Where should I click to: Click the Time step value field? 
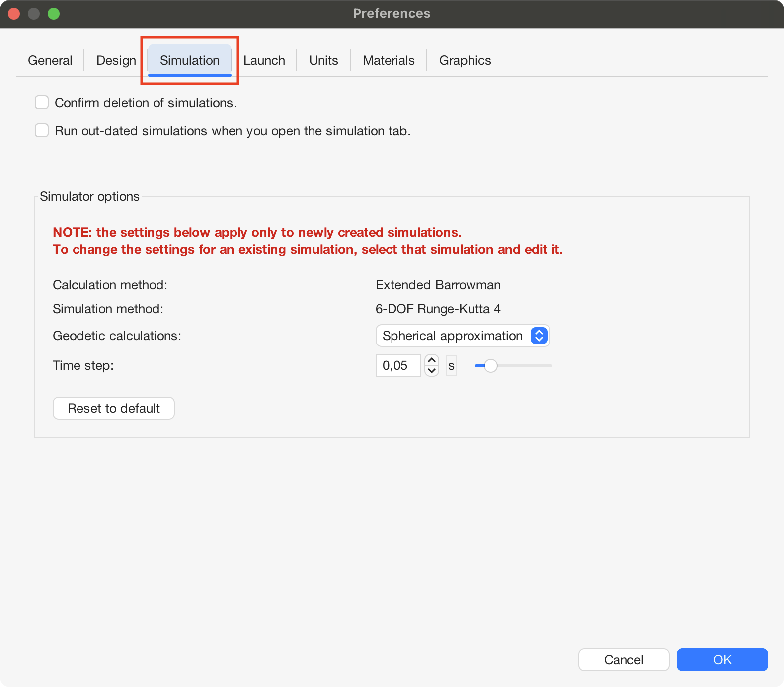coord(398,366)
